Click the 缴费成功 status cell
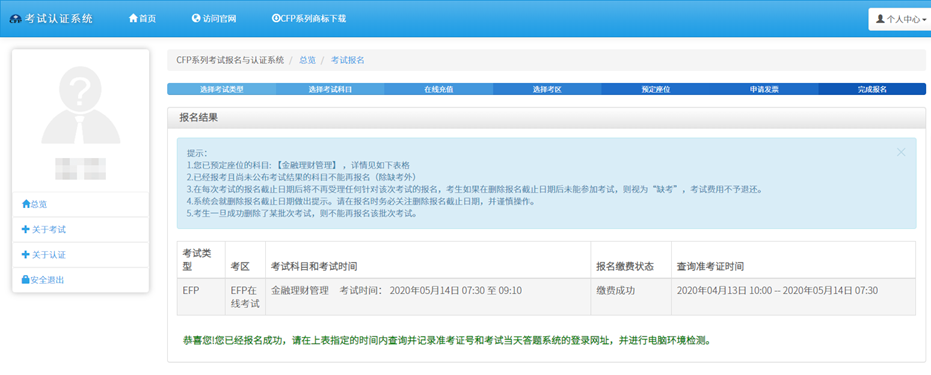This screenshot has width=931, height=375. (x=631, y=297)
